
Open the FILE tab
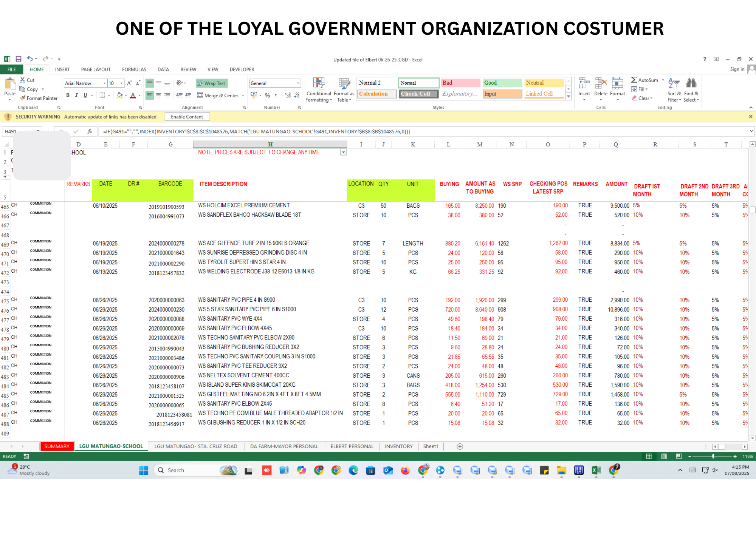[x=12, y=69]
